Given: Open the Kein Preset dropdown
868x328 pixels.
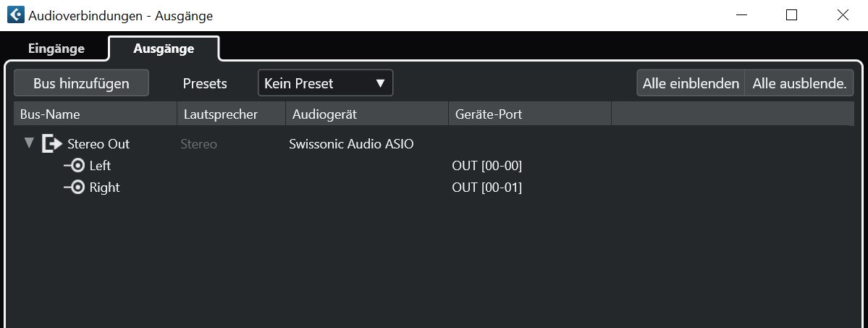Looking at the screenshot, I should [x=326, y=83].
